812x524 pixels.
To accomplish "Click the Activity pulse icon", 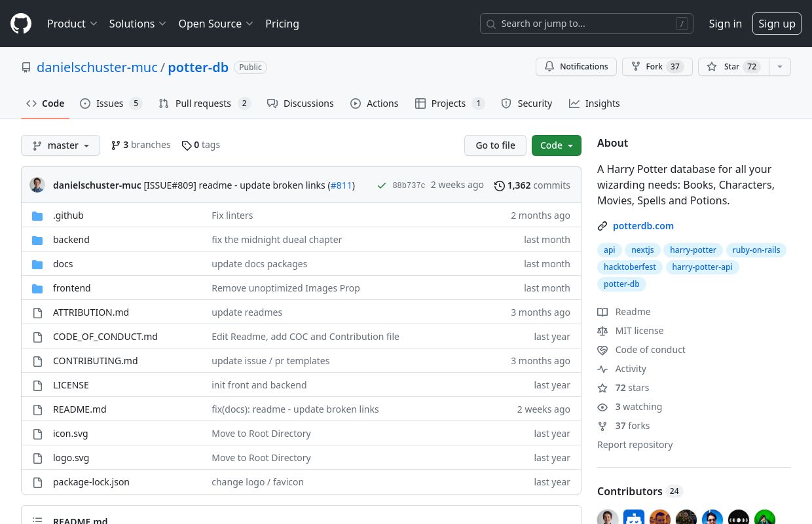I will tap(602, 369).
